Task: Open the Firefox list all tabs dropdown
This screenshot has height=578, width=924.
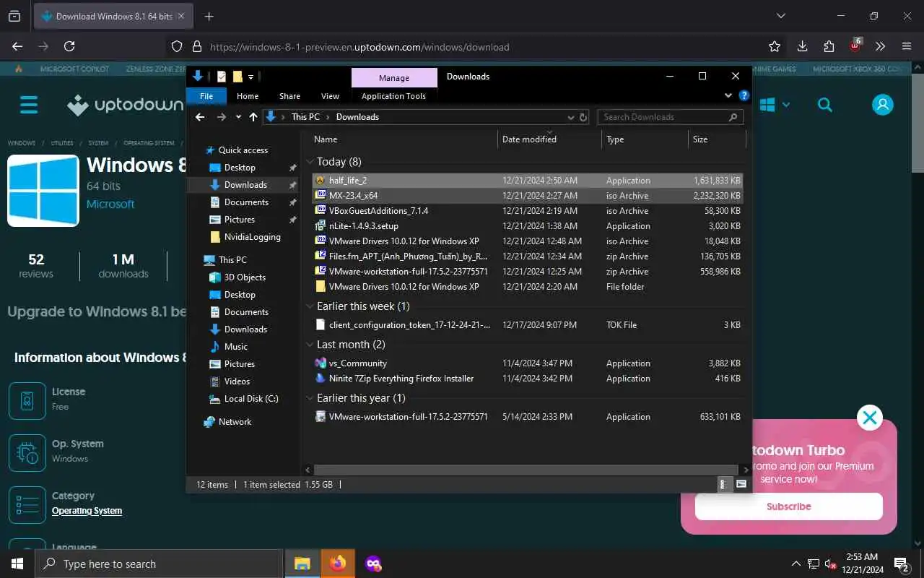Action: [x=780, y=16]
